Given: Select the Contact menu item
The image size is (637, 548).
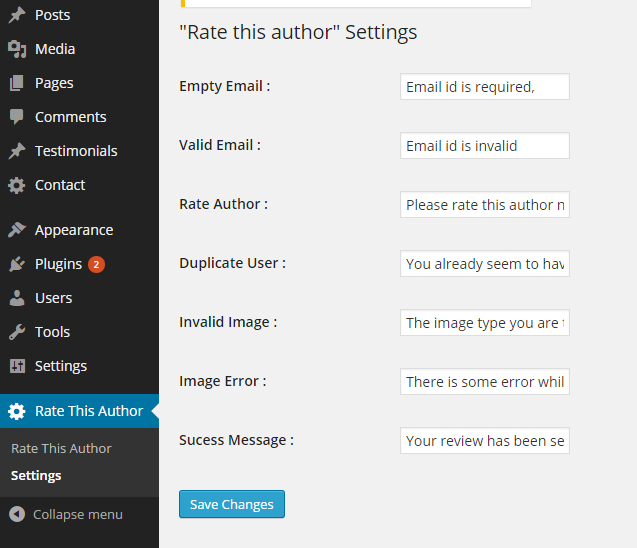Looking at the screenshot, I should 79,185.
